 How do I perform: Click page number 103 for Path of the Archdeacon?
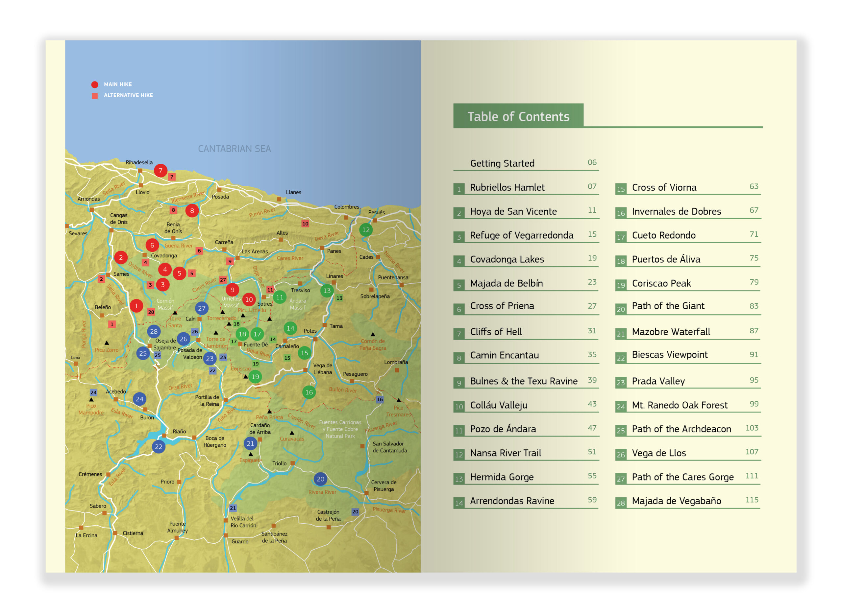pos(752,428)
